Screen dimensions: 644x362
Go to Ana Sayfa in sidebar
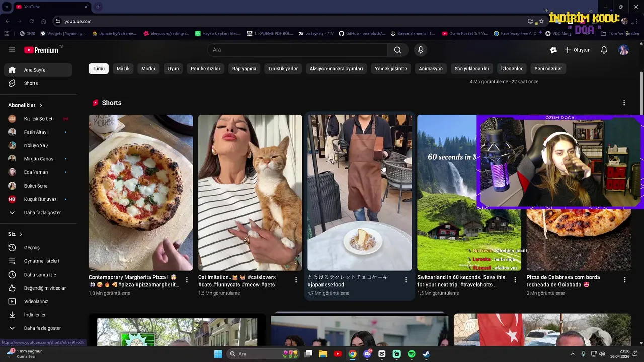(x=38, y=70)
